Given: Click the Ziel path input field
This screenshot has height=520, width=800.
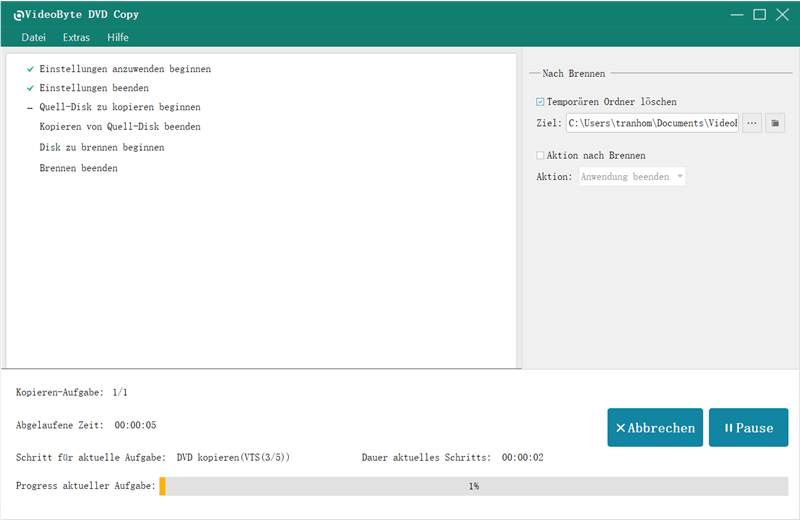Looking at the screenshot, I should [x=651, y=123].
